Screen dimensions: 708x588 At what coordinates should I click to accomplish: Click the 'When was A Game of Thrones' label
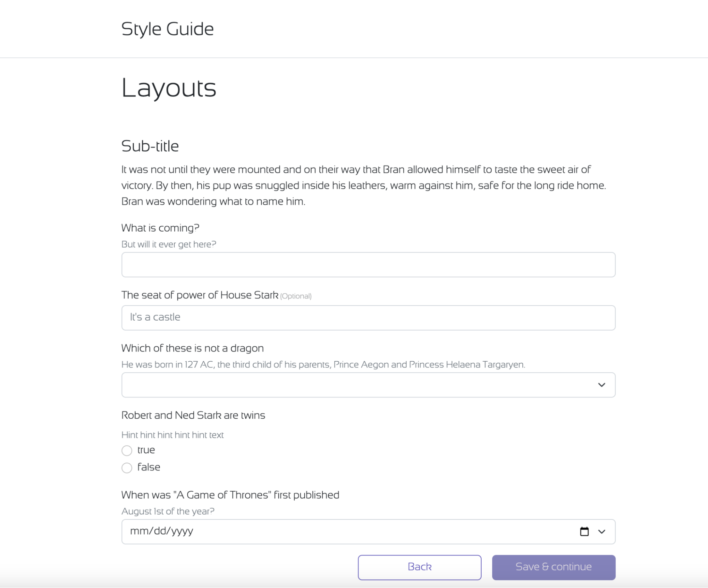230,495
